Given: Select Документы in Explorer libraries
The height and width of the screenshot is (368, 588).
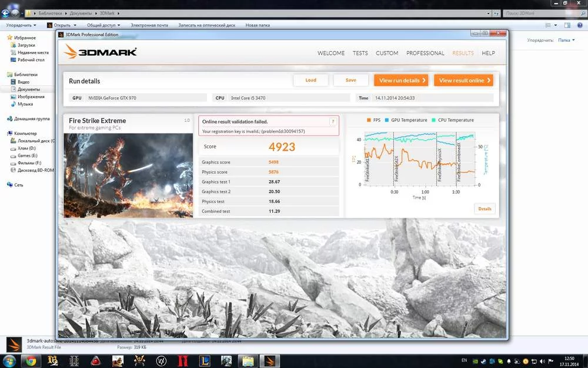Looking at the screenshot, I should click(28, 89).
